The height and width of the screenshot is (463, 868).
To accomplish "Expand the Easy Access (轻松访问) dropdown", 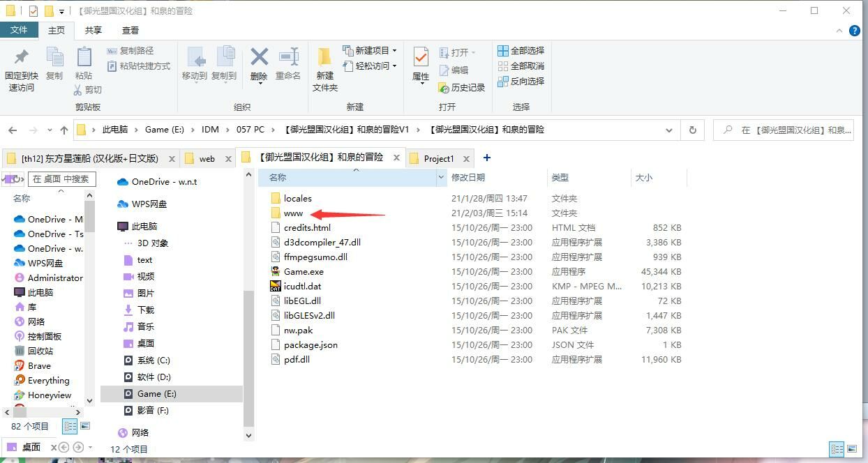I will (x=394, y=66).
